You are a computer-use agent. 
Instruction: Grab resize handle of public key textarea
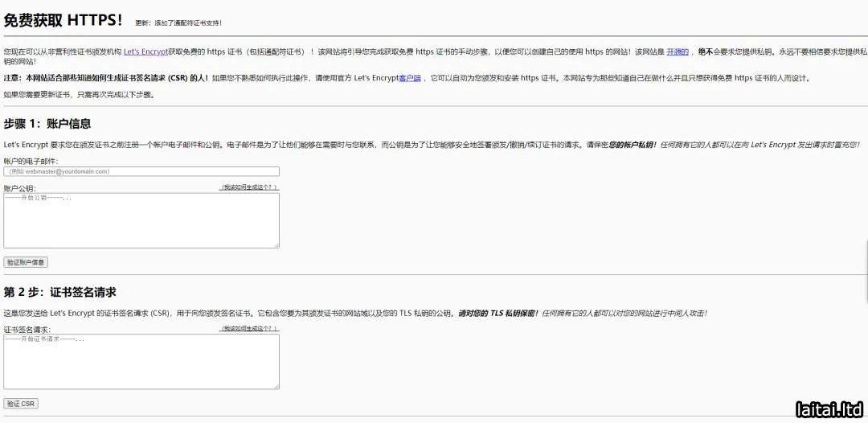276,245
